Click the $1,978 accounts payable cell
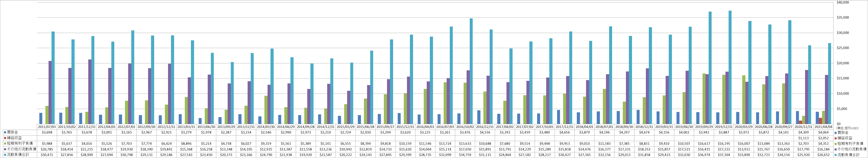This screenshot has width=868, height=158. [206, 132]
